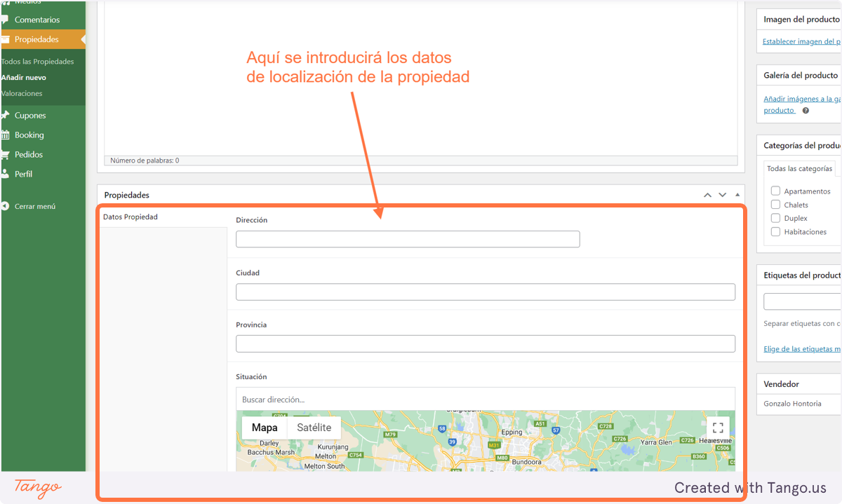
Task: Click the Perfil user icon
Action: point(5,174)
